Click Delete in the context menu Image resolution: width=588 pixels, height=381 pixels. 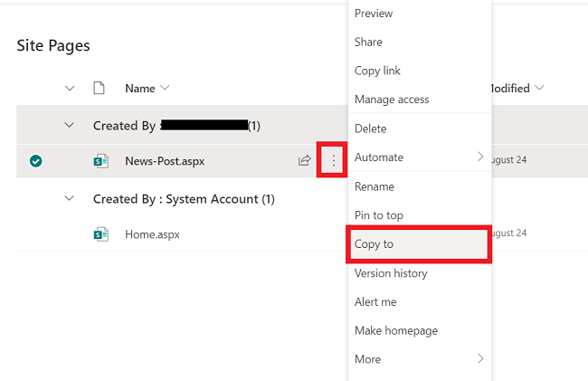point(371,129)
